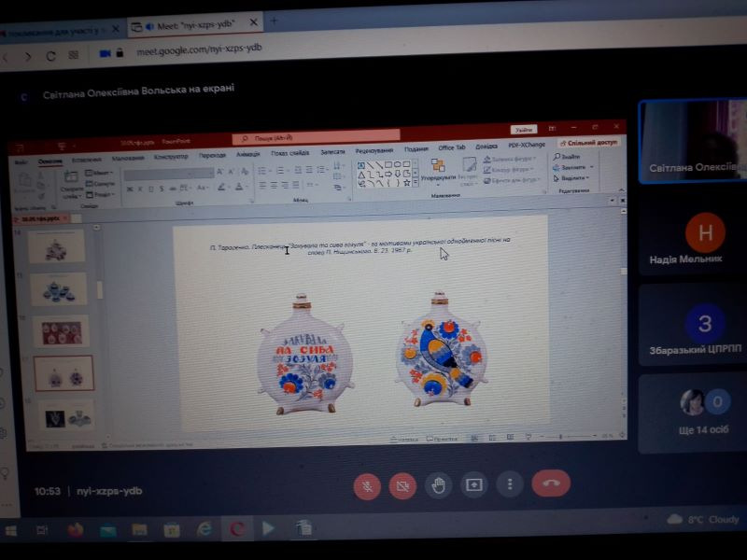Click Створити слайд new slide button

click(72, 186)
